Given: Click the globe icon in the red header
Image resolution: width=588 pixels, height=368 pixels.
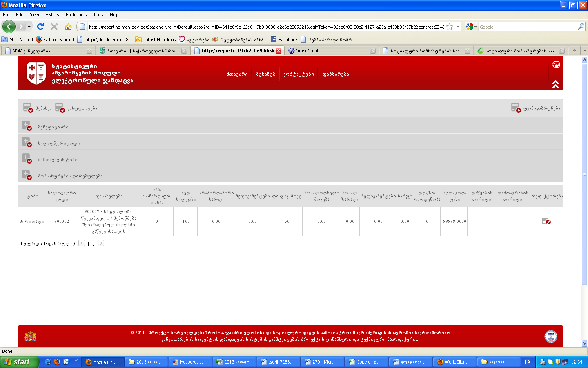Looking at the screenshot, I should tap(556, 65).
